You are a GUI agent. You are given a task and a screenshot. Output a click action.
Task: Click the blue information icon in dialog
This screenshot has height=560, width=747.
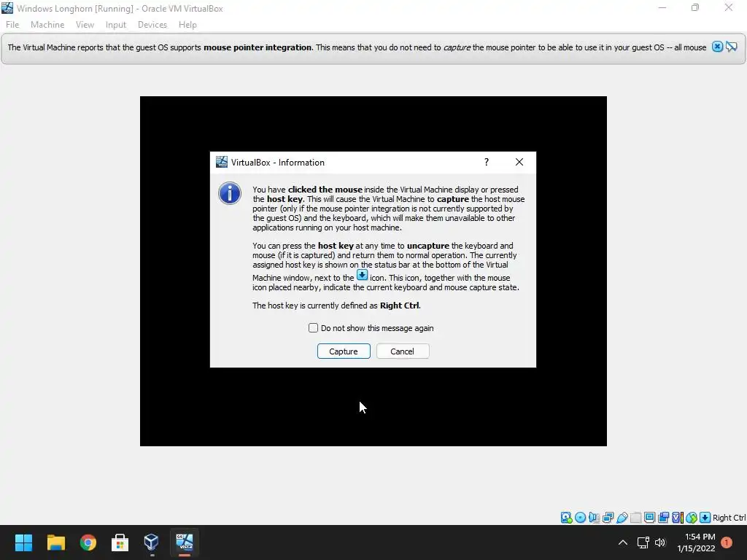pos(230,193)
